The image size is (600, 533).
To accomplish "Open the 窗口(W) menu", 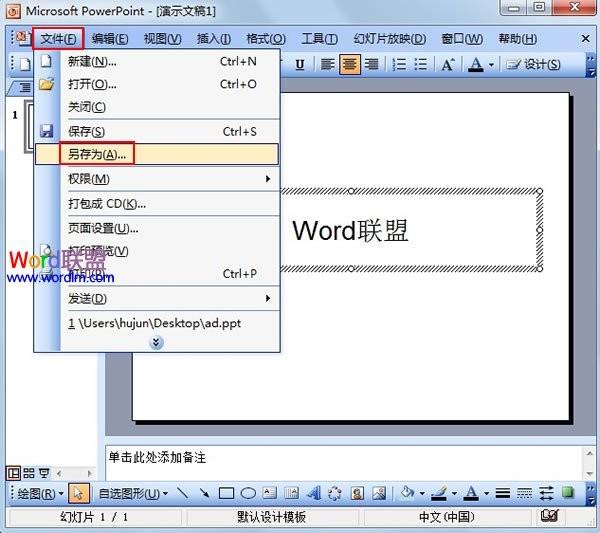I will (462, 39).
